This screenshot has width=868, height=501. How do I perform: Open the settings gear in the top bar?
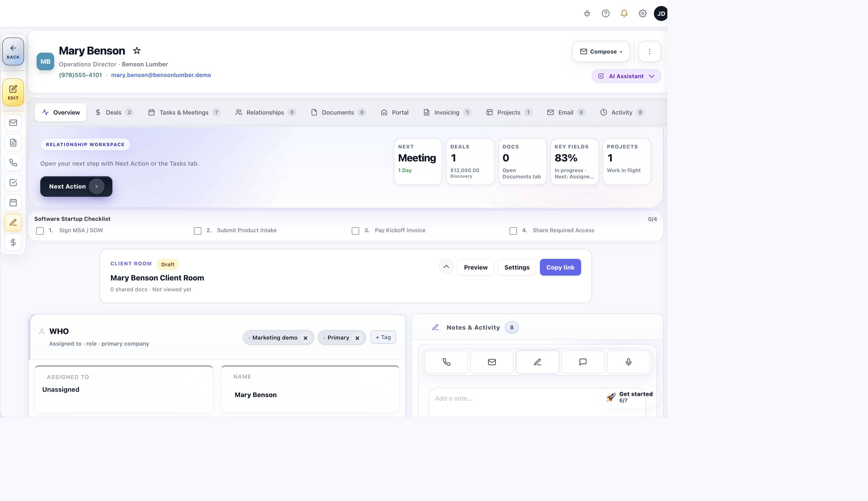pos(643,13)
